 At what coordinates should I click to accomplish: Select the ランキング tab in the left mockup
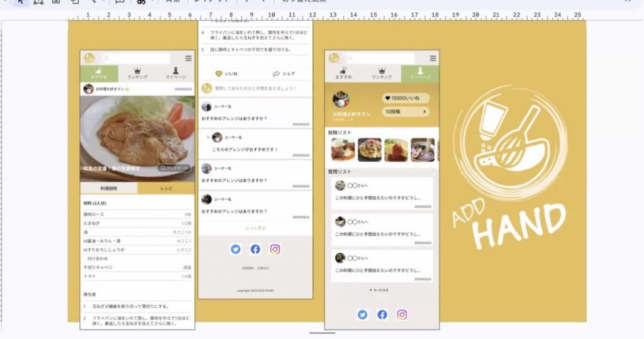[137, 74]
